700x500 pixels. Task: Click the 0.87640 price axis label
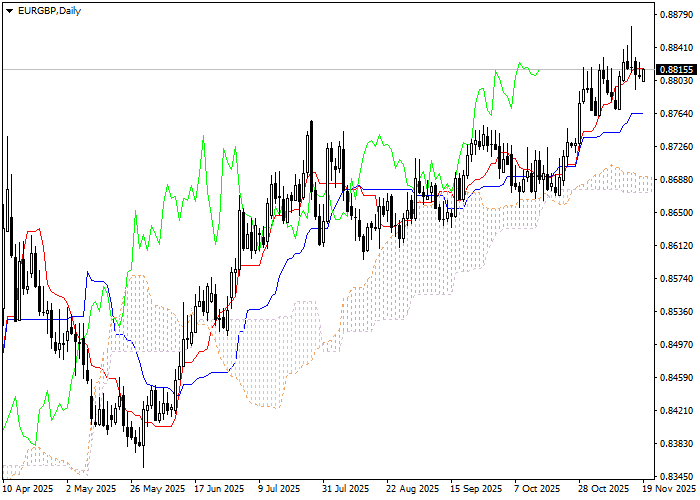tap(677, 114)
